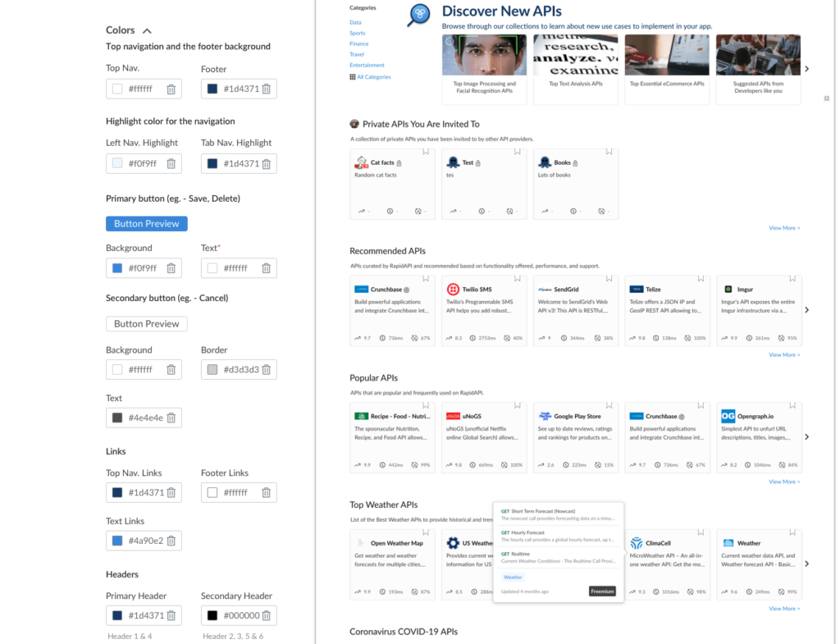
Task: Open the Open Weather Map card
Action: [x=392, y=565]
